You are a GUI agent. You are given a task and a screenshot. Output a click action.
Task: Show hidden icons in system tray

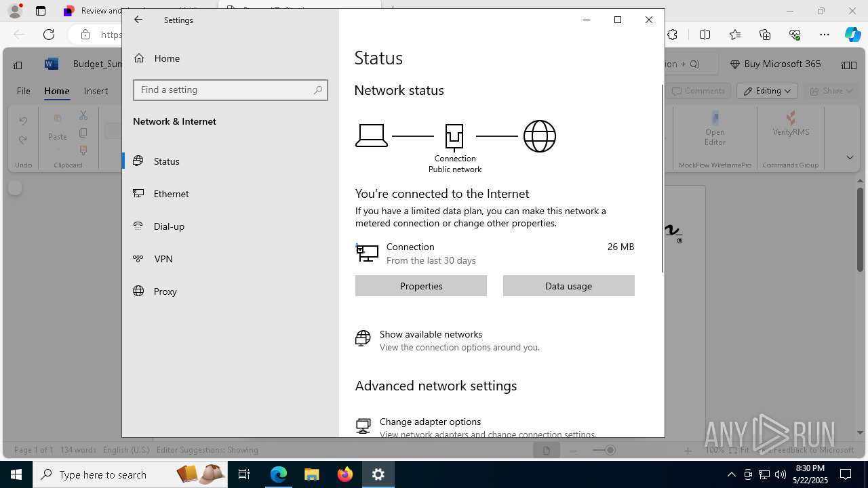coord(732,474)
